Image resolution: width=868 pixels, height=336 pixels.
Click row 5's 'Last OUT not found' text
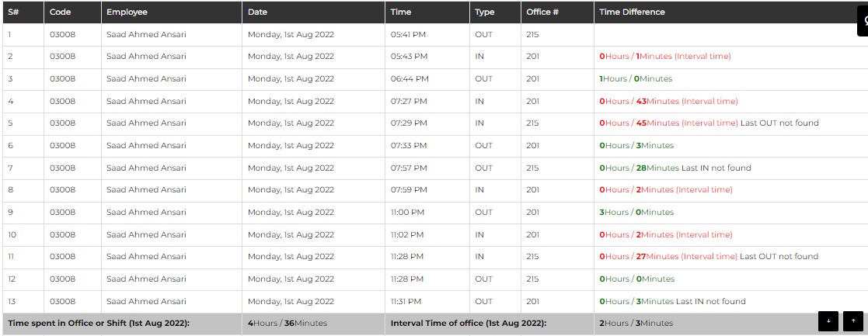click(779, 123)
